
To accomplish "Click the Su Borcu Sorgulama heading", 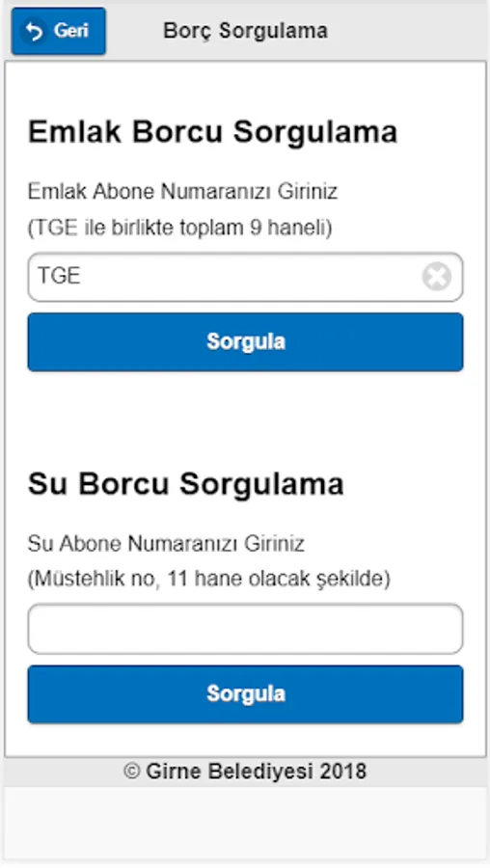I will [186, 484].
